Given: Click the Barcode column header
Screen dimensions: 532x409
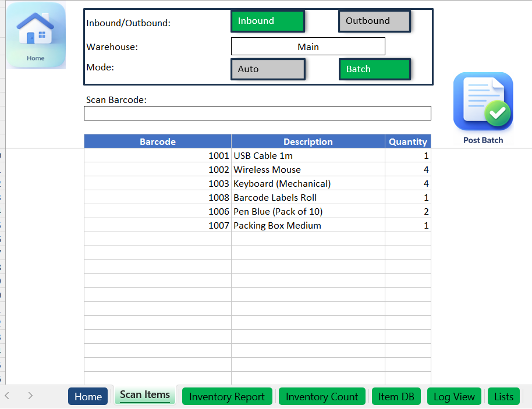Looking at the screenshot, I should click(158, 141).
